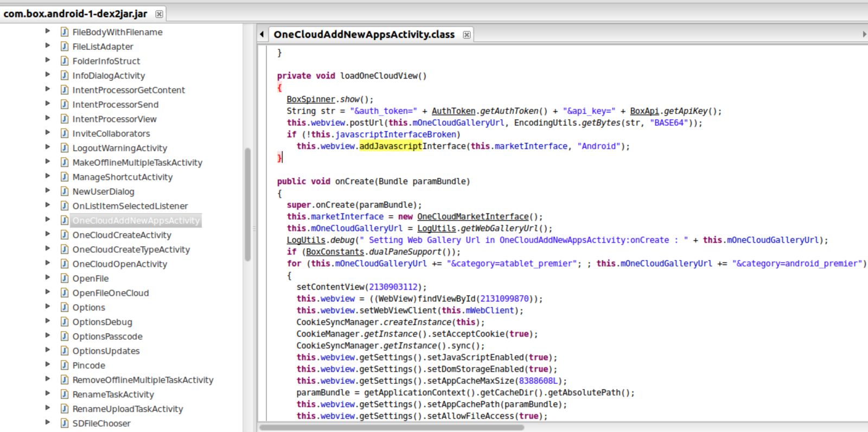The image size is (868, 432).
Task: Click the OneCloudCreateTypeActivity class file icon
Action: click(x=65, y=249)
